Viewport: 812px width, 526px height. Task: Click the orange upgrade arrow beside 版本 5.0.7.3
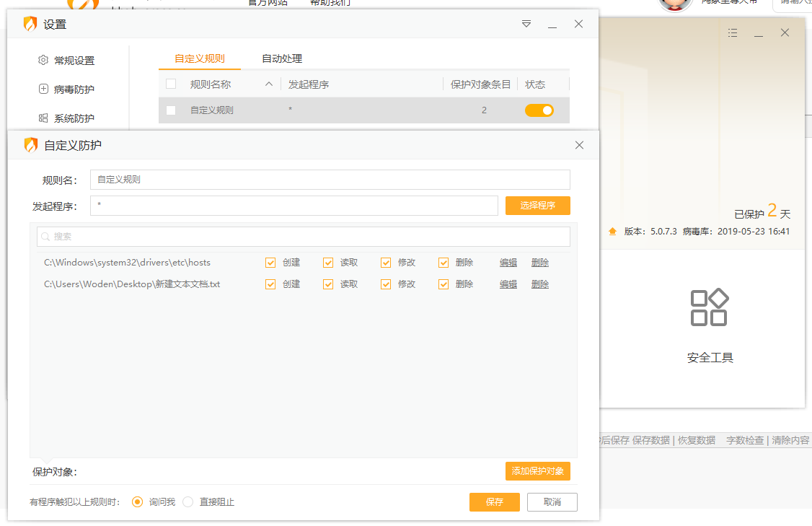[612, 231]
